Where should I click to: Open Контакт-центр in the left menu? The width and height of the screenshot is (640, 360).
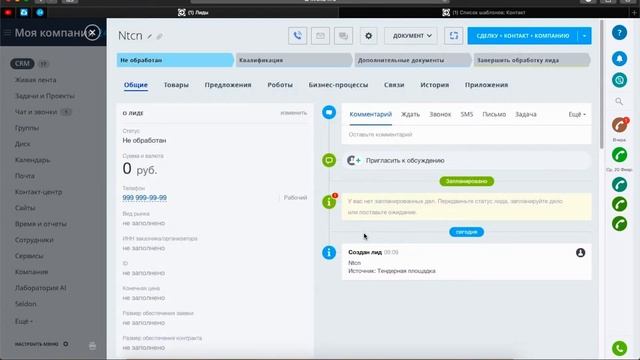38,192
